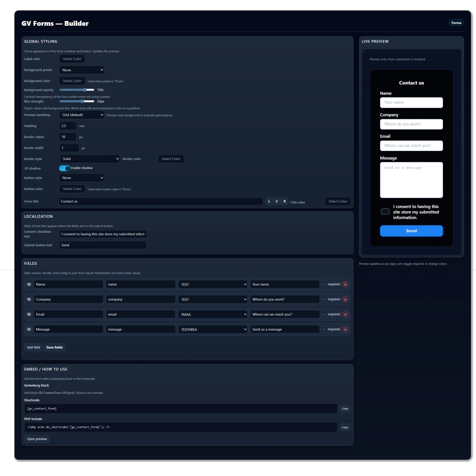Toggle required checkbox for Name field

[x=324, y=284]
